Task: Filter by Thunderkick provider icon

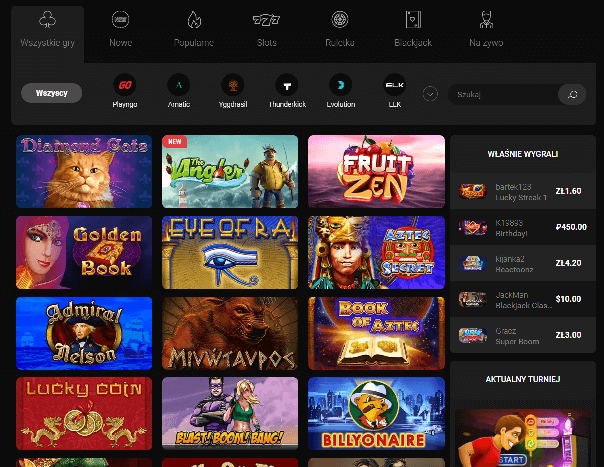Action: 287,85
